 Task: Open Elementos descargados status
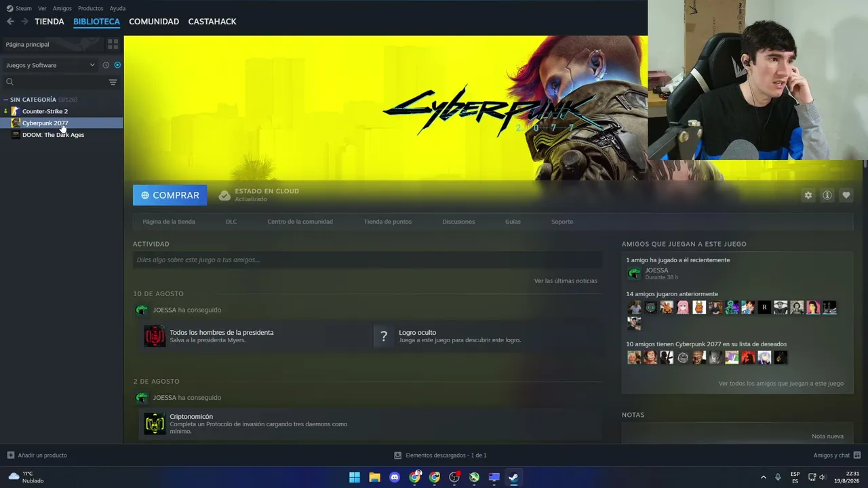[x=446, y=455]
